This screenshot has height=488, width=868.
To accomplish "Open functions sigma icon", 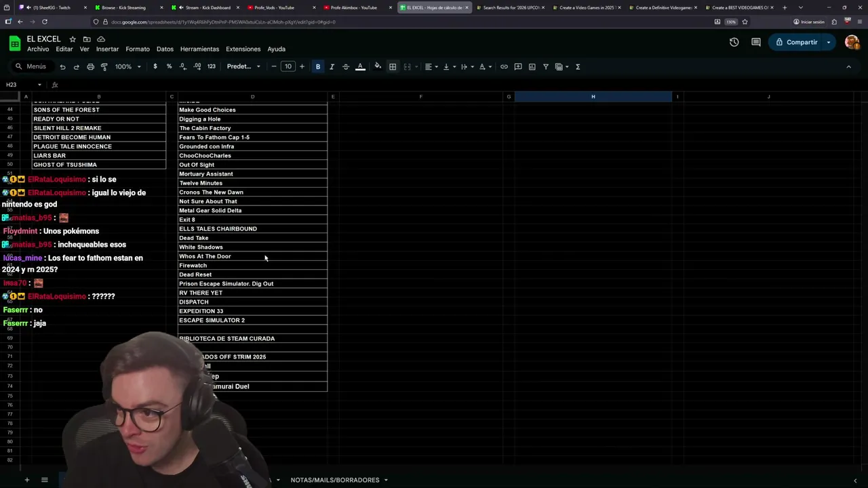I will (x=578, y=66).
